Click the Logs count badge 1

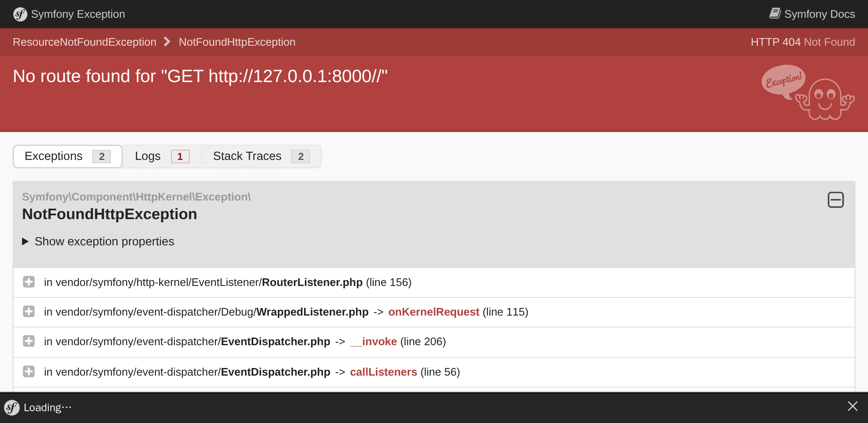pos(180,157)
